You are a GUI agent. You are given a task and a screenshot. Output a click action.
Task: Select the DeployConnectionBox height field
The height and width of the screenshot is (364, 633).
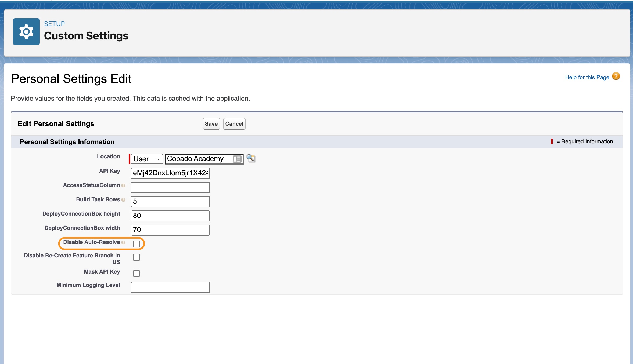pos(170,216)
